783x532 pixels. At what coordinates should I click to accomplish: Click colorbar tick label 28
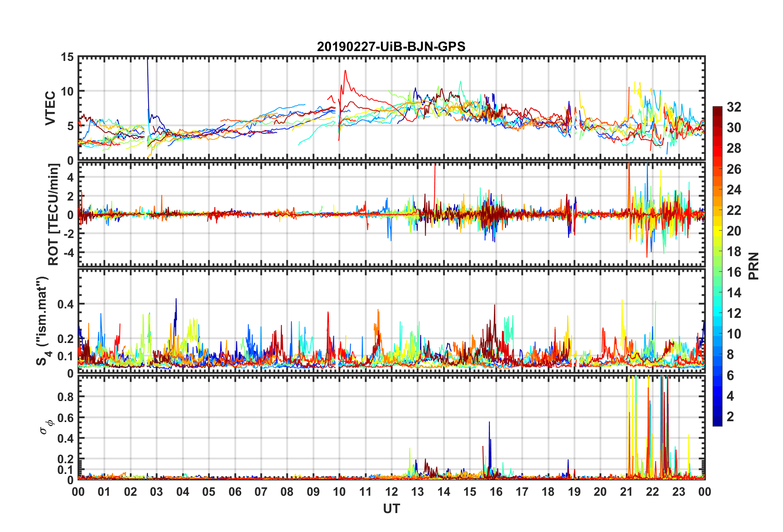click(734, 148)
